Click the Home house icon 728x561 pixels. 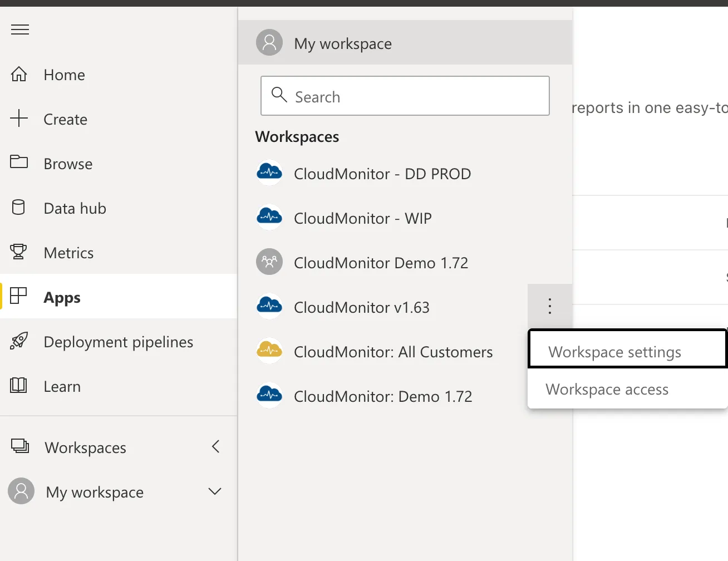(19, 74)
